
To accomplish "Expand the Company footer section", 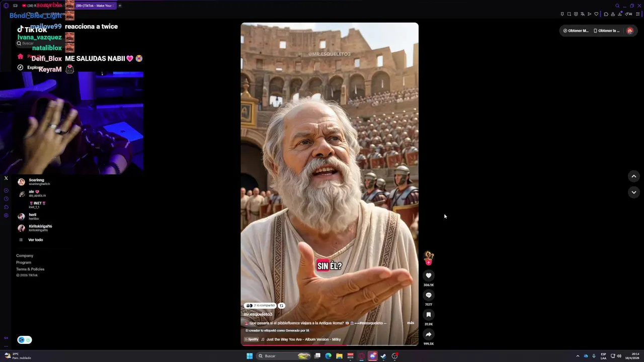I will point(25,256).
